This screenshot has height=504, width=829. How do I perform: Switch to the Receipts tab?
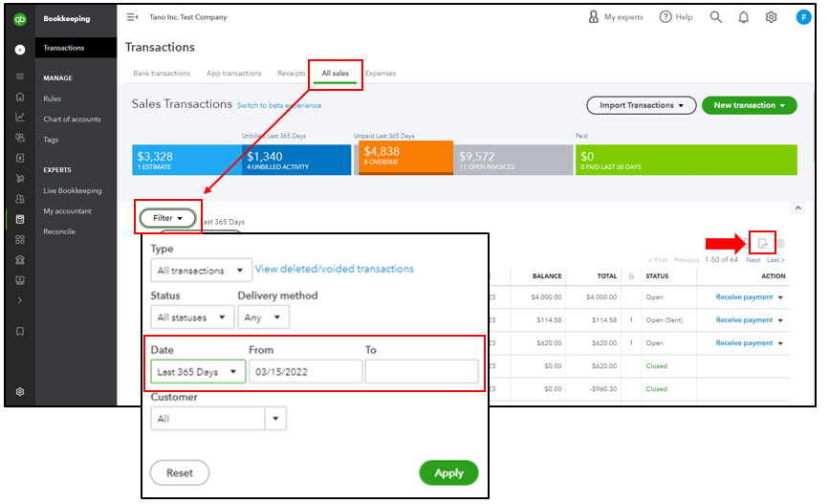coord(292,74)
